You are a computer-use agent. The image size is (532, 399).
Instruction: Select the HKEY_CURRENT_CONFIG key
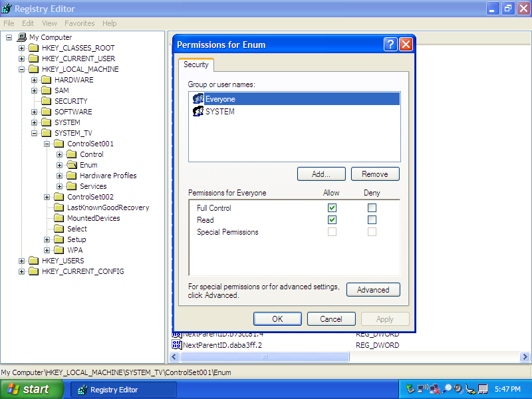point(82,271)
